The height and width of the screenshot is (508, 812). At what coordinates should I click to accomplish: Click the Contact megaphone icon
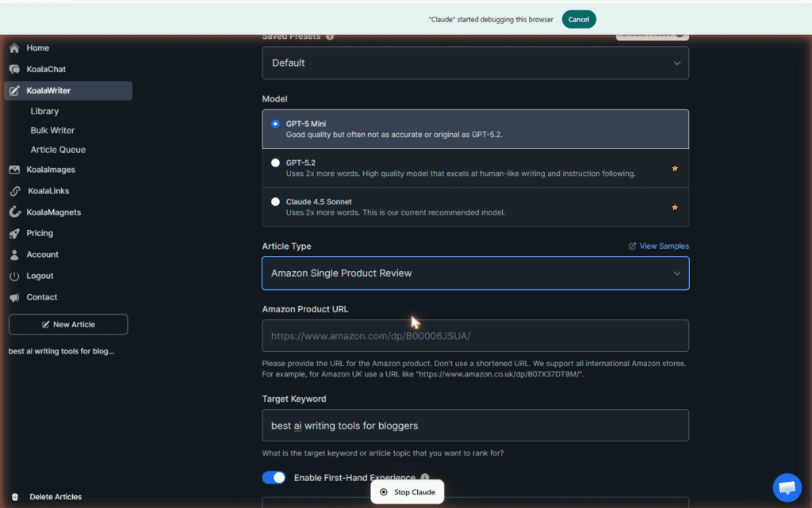point(14,297)
